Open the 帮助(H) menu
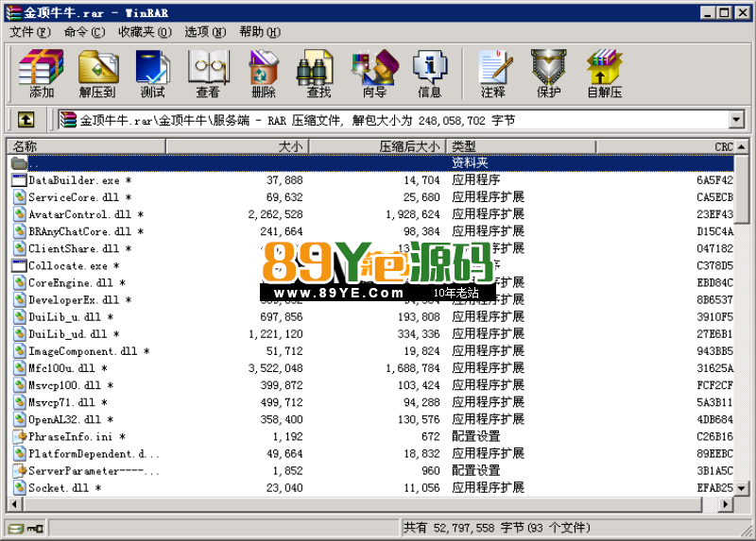Screen dimensions: 756x541 pos(260,32)
